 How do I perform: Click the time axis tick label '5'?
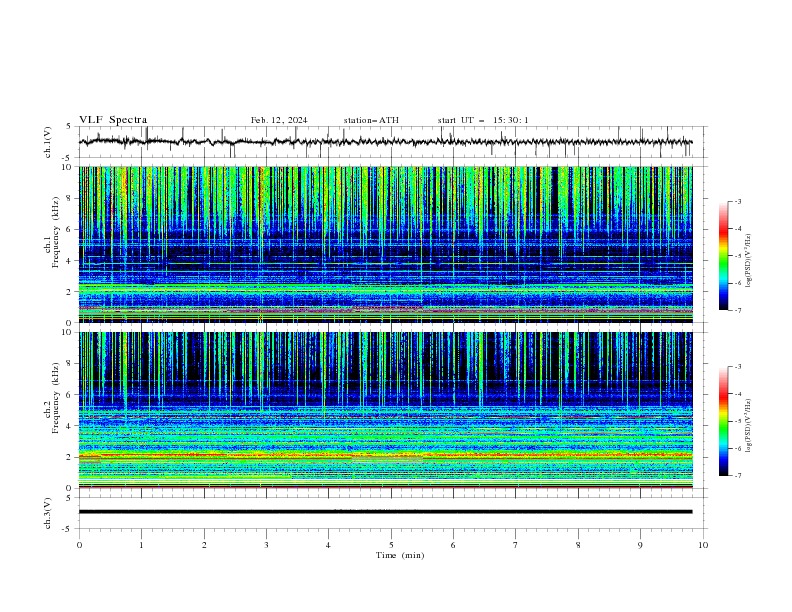(x=391, y=545)
